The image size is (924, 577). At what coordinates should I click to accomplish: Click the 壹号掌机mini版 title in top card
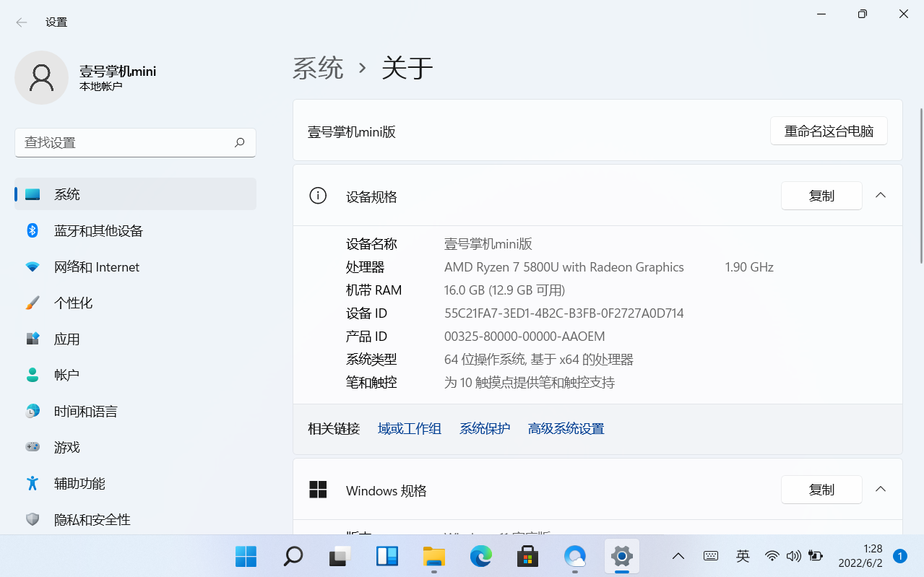point(352,132)
